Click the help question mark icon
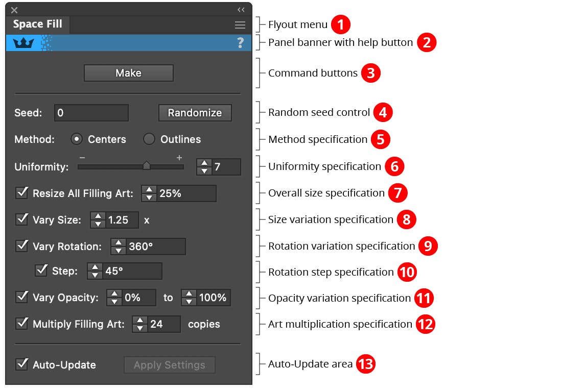Screen dimensions: 562x392 pos(241,43)
